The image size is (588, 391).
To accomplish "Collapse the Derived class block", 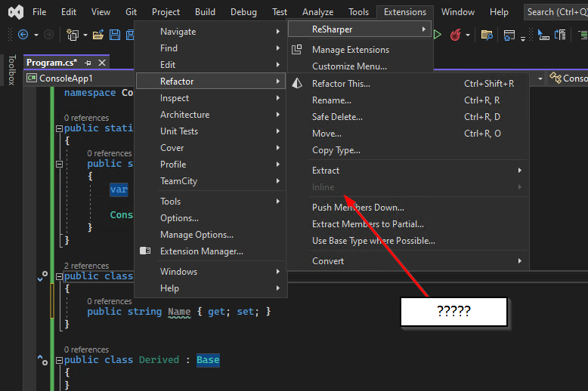I will 59,360.
